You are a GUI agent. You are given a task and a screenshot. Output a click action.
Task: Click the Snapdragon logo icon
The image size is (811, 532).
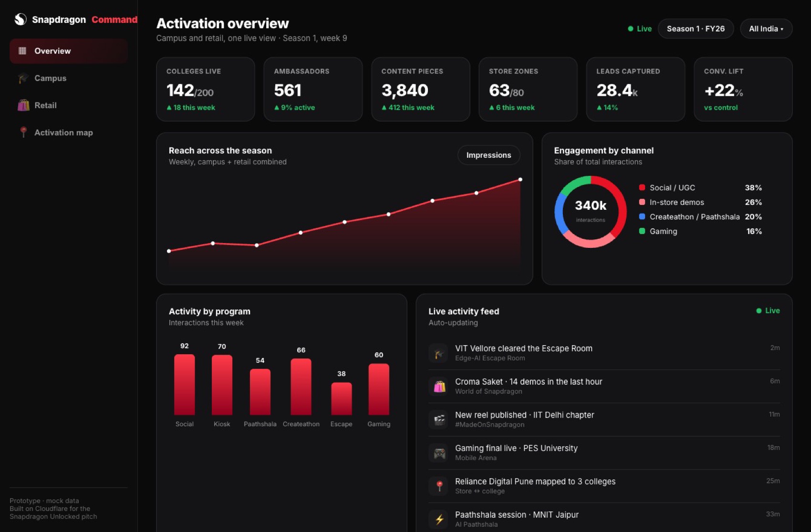20,19
